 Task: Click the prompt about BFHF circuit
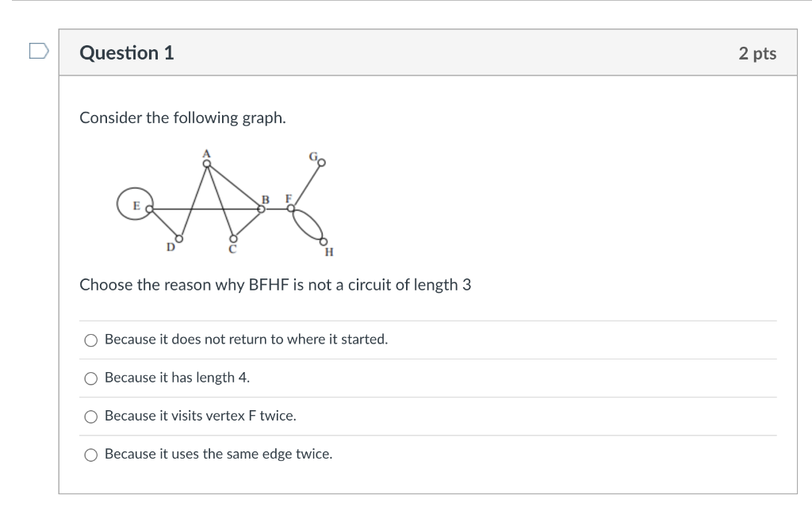[275, 285]
